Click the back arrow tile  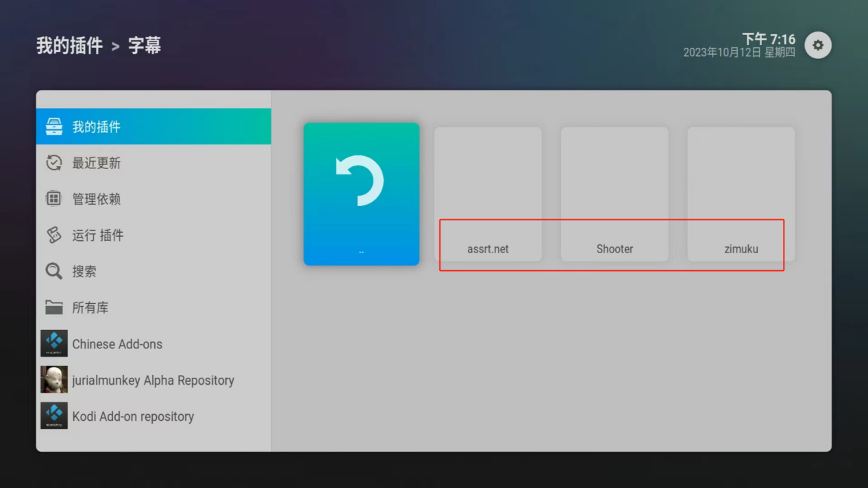point(361,194)
